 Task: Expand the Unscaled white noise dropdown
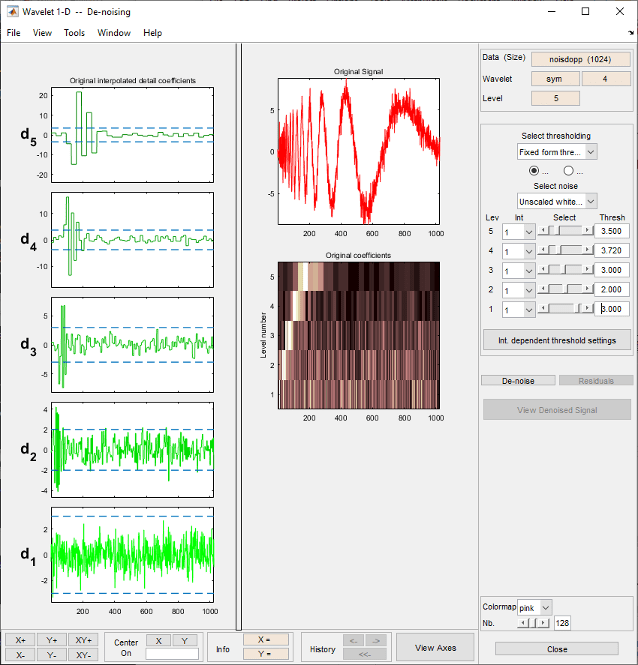(557, 201)
